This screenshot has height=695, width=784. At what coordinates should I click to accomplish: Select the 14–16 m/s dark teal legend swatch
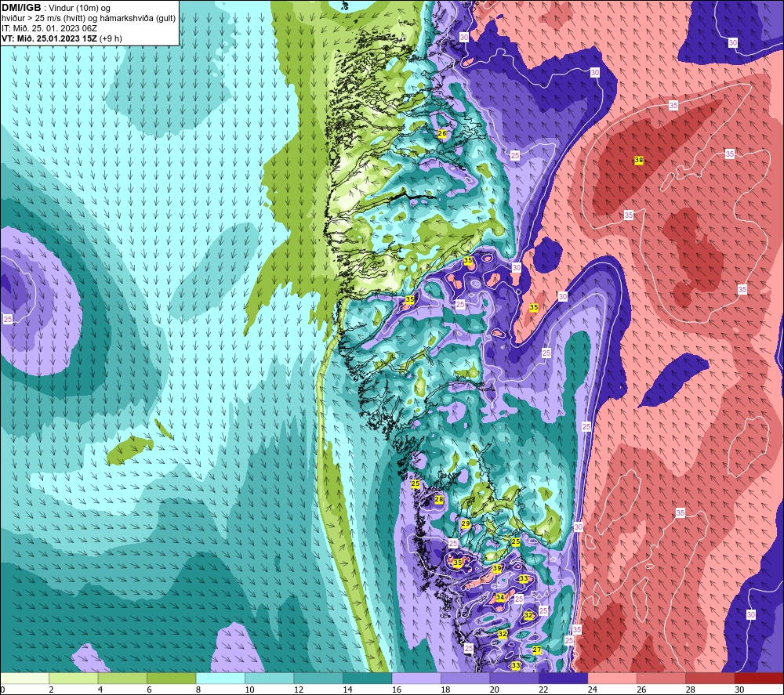point(368,679)
